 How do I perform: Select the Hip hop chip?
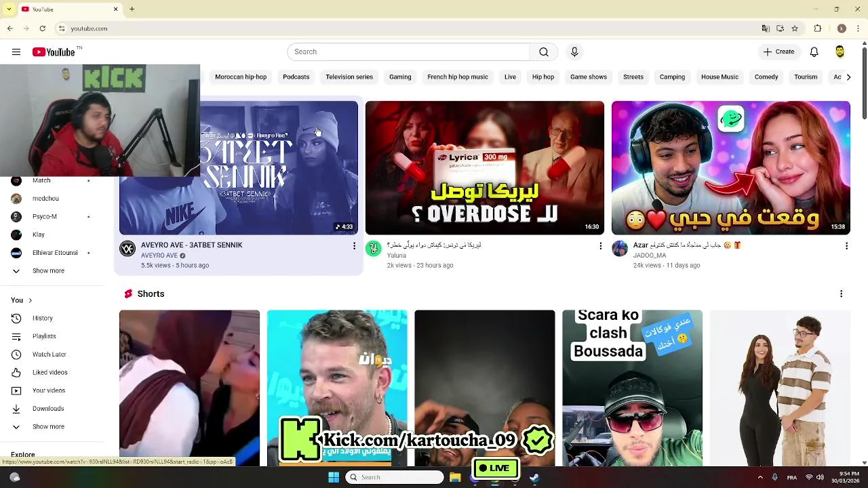(x=543, y=77)
